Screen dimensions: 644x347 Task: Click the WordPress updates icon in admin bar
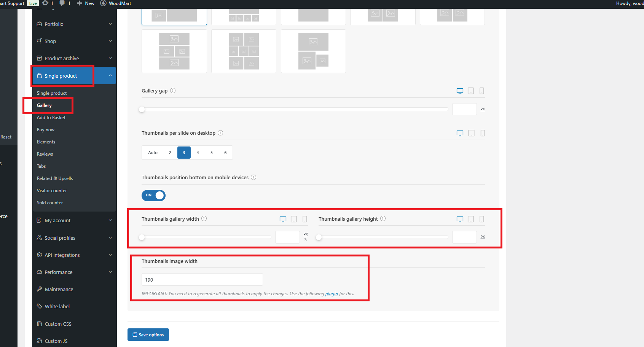click(x=45, y=3)
